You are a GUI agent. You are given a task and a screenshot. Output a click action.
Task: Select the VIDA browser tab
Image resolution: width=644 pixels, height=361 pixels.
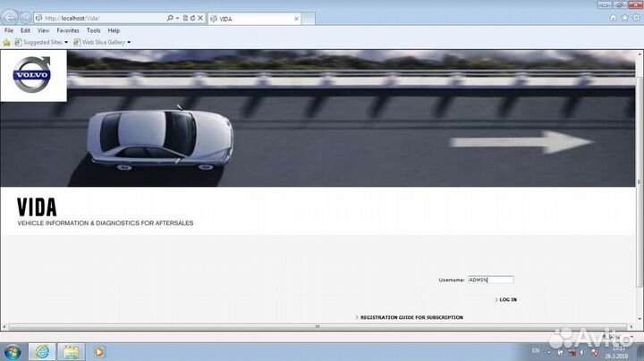click(x=255, y=19)
